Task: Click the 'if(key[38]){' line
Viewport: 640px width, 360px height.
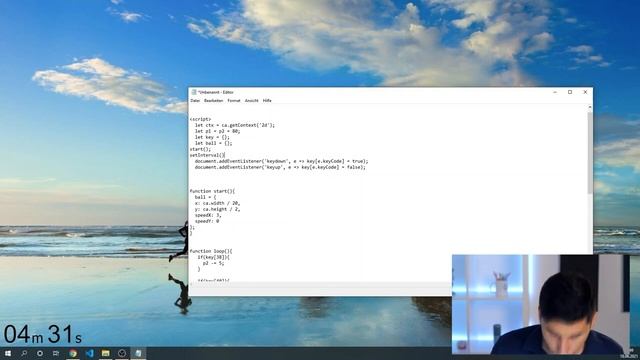Action: click(x=213, y=257)
